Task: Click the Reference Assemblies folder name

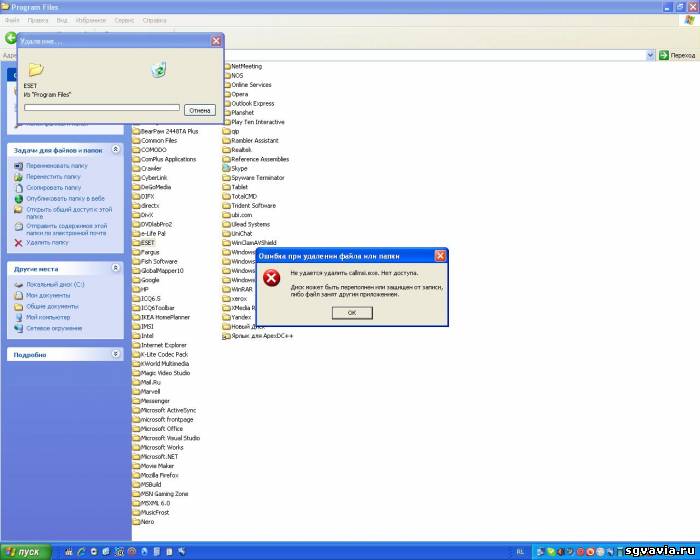Action: click(x=260, y=159)
